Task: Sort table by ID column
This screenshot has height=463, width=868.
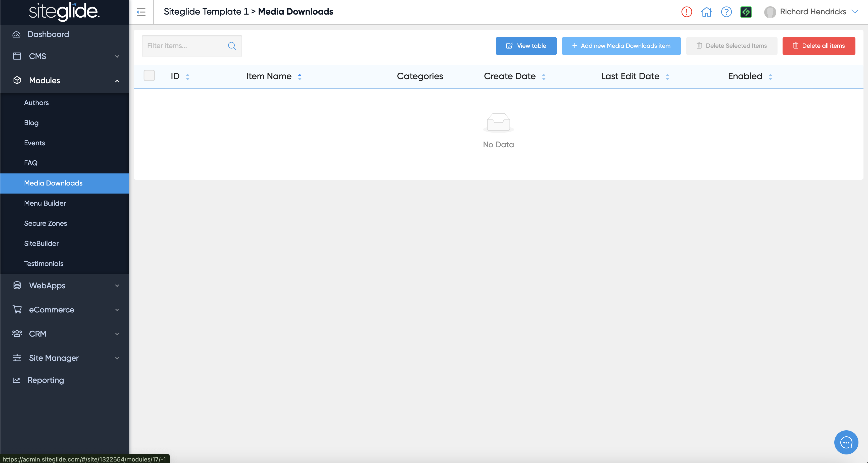Action: point(187,77)
